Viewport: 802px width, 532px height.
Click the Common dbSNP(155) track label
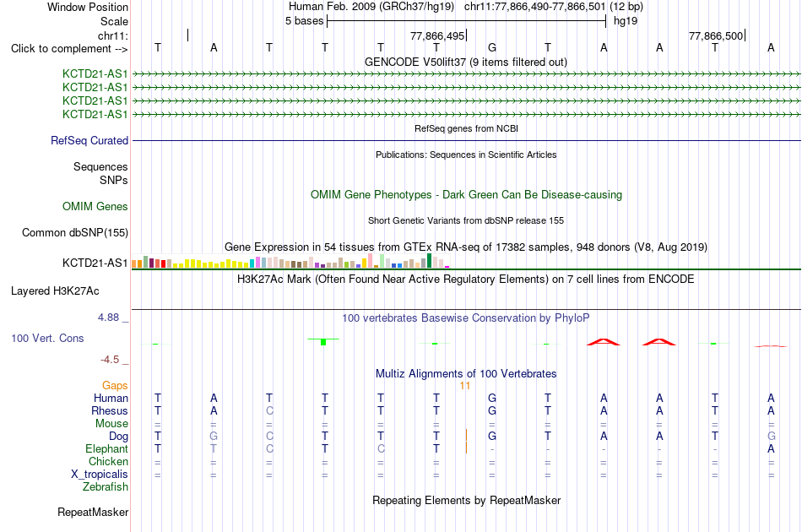point(75,232)
